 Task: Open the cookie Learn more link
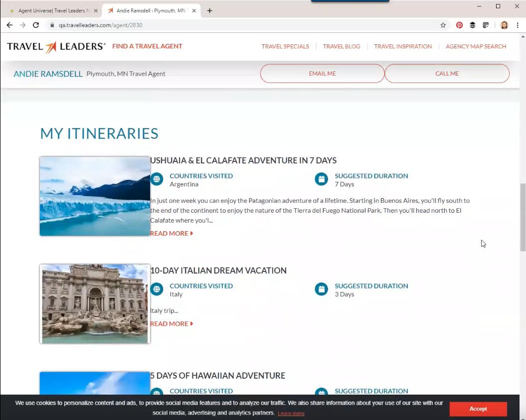click(x=291, y=414)
